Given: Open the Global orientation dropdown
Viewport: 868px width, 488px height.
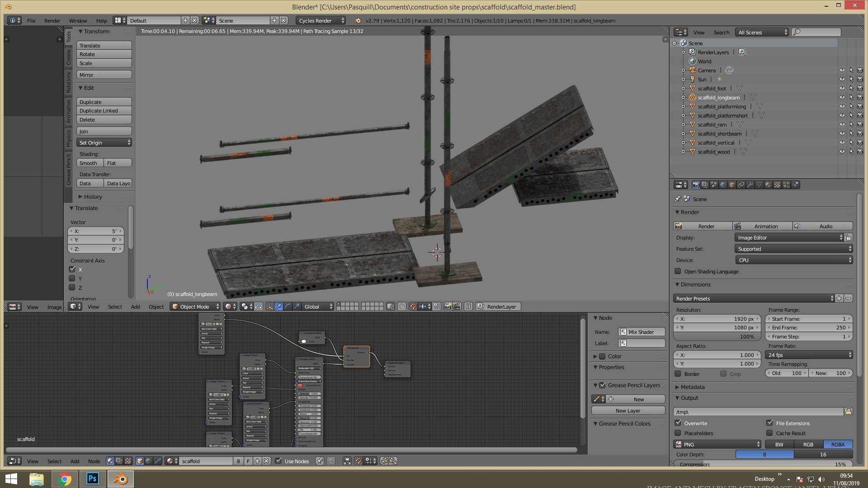Looking at the screenshot, I should coord(318,306).
